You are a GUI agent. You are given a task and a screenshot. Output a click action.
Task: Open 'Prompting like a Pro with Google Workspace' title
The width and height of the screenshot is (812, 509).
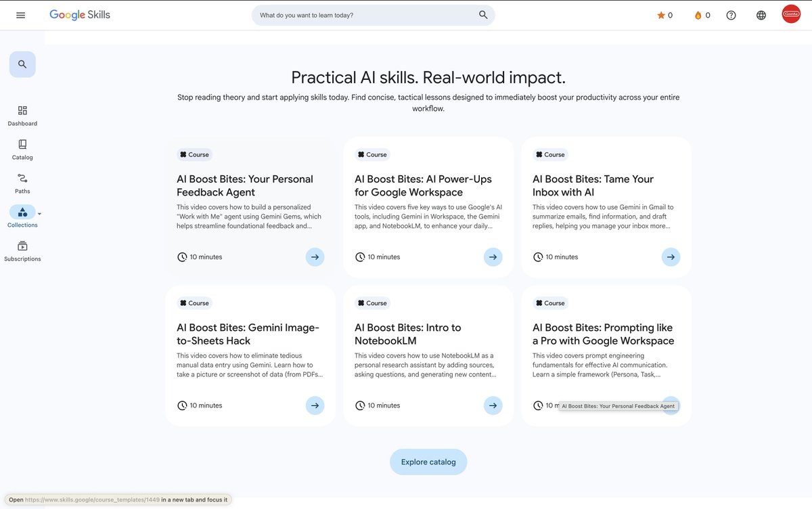(603, 334)
